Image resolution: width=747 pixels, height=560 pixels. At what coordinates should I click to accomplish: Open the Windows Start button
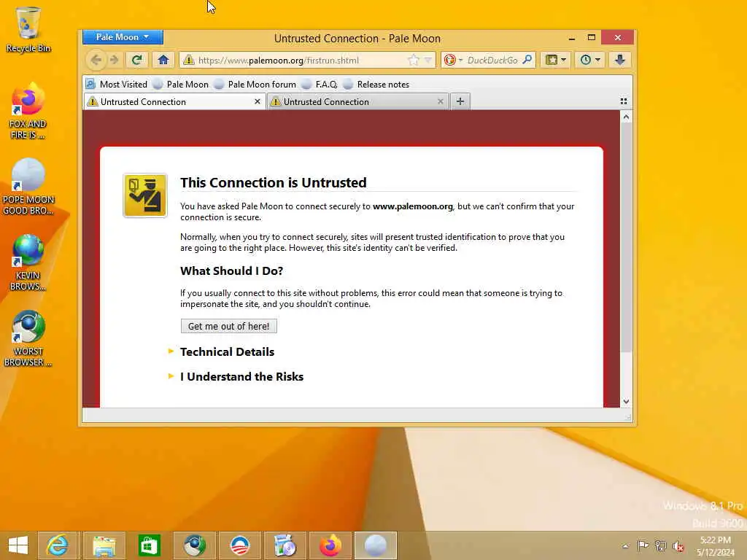pos(18,545)
